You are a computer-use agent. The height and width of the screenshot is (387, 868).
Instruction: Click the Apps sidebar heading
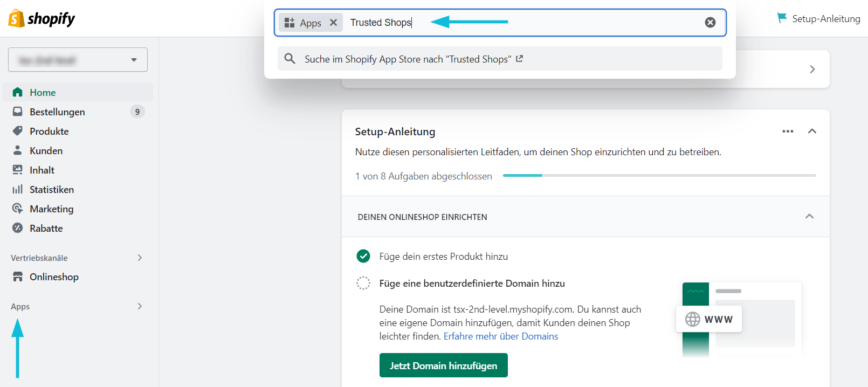tap(20, 306)
